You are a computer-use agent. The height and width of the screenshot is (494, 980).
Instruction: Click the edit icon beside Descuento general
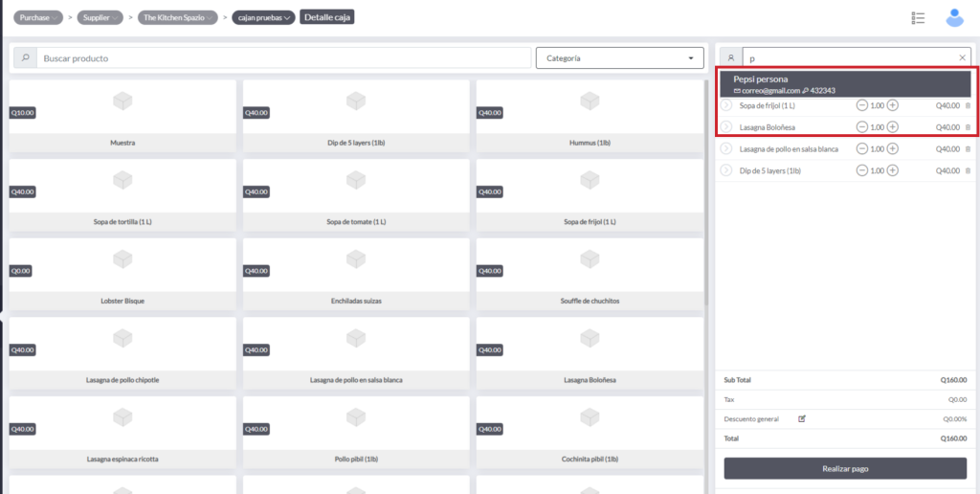tap(802, 418)
